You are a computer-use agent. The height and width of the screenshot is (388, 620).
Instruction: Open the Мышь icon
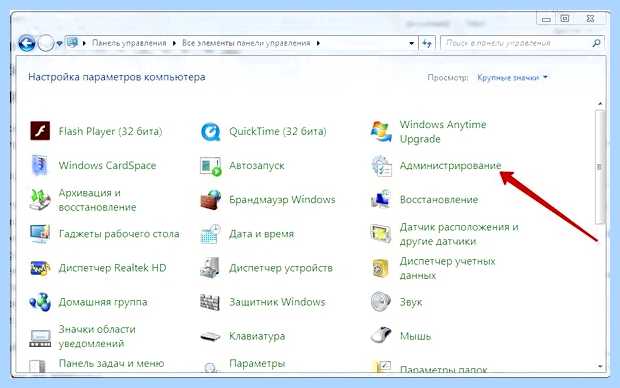pos(381,335)
